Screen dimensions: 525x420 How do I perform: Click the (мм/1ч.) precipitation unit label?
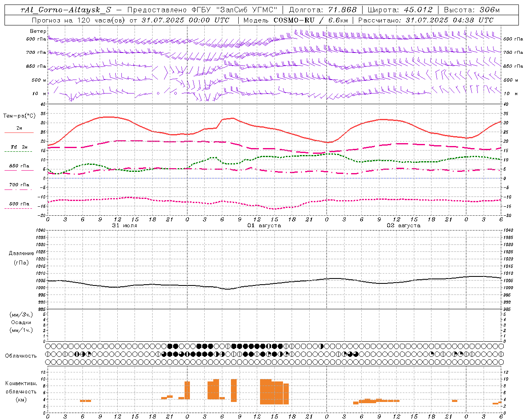[21, 330]
